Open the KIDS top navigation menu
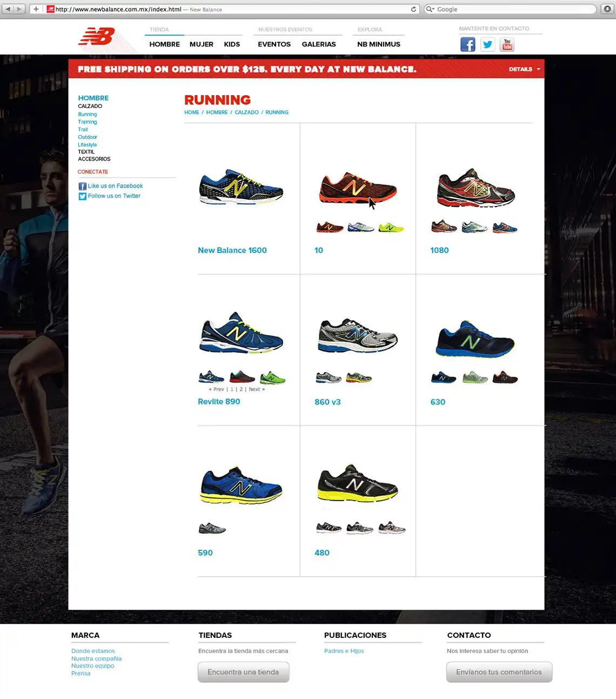The image size is (616, 699). tap(232, 44)
